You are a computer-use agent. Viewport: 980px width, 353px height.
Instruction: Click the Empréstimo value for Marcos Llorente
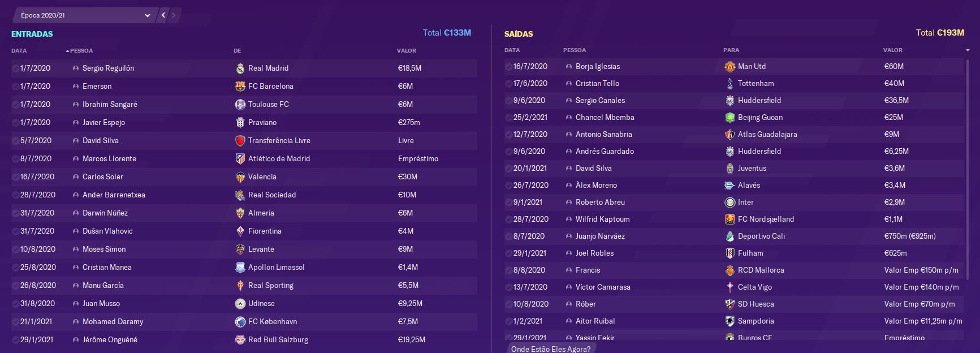pos(418,159)
